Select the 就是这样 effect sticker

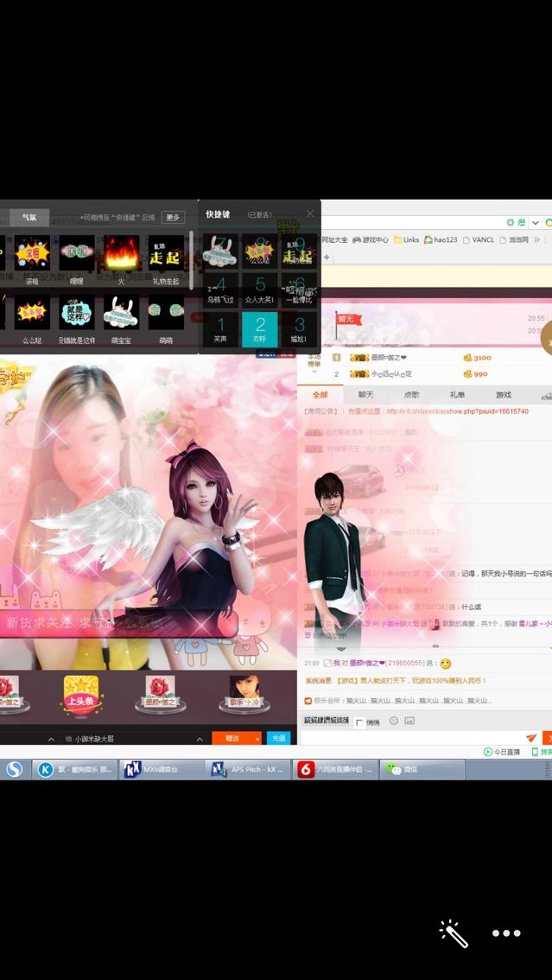coord(77,313)
